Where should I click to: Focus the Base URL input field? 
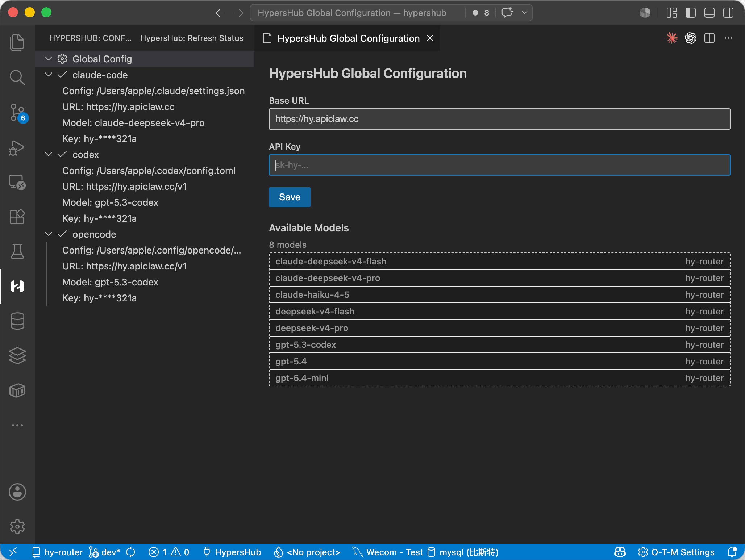coord(499,119)
